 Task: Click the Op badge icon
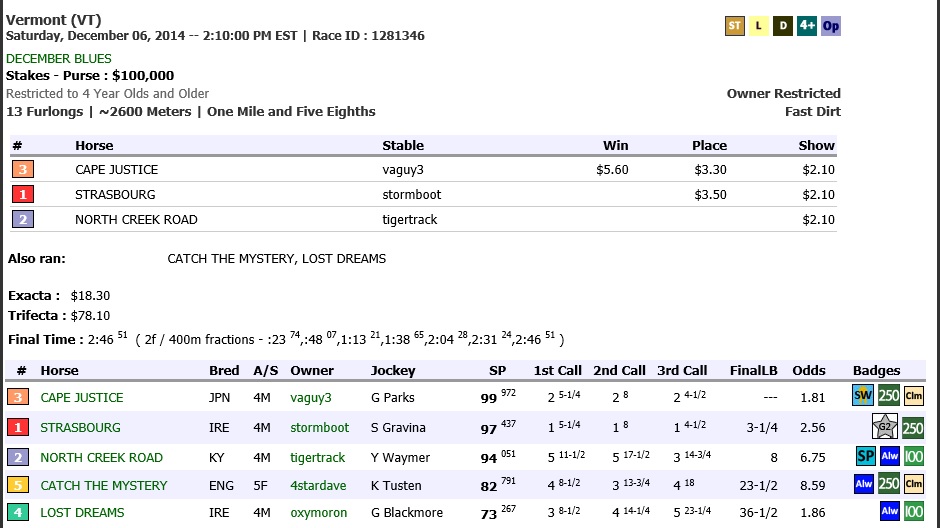pos(830,26)
